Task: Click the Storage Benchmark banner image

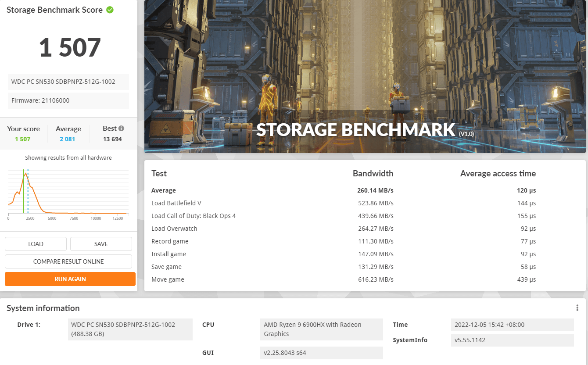Action: [x=365, y=76]
